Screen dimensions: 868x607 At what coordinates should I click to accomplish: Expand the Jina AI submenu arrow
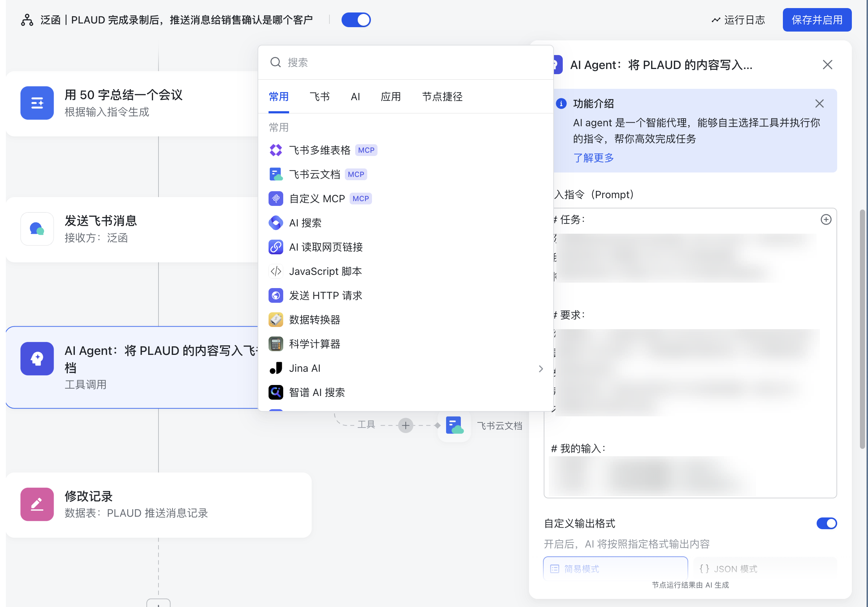(541, 368)
